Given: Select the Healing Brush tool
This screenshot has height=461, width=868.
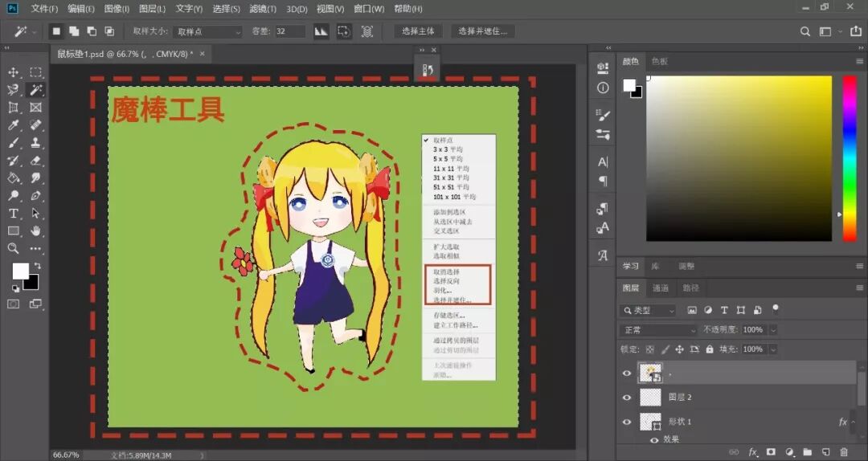Looking at the screenshot, I should pyautogui.click(x=35, y=125).
